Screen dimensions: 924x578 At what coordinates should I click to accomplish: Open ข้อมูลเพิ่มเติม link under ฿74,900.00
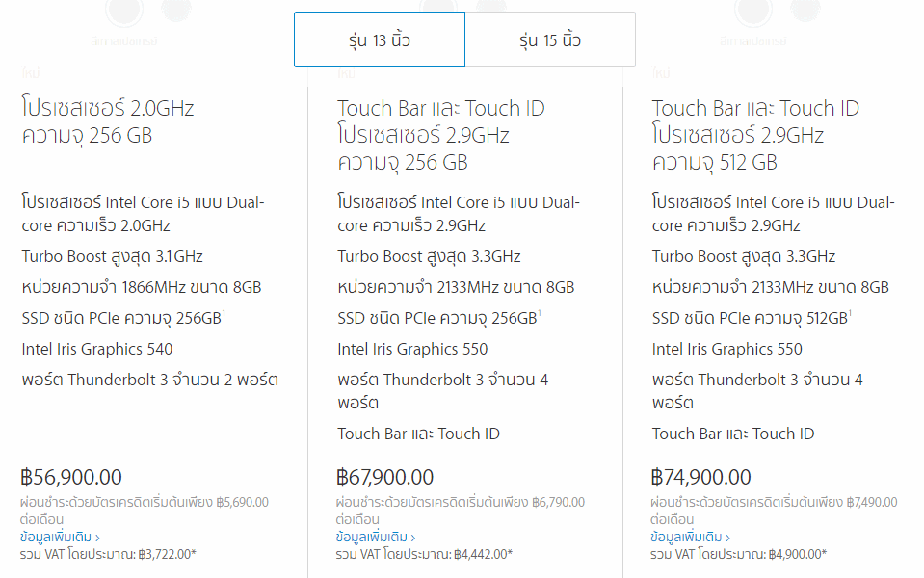[690, 537]
